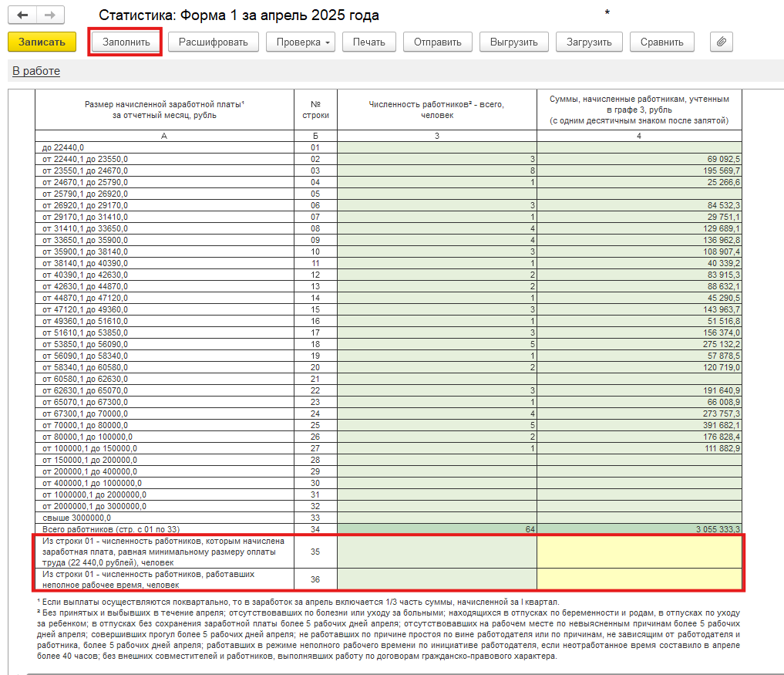Click the Заполнить button
This screenshot has width=784, height=675.
click(126, 42)
